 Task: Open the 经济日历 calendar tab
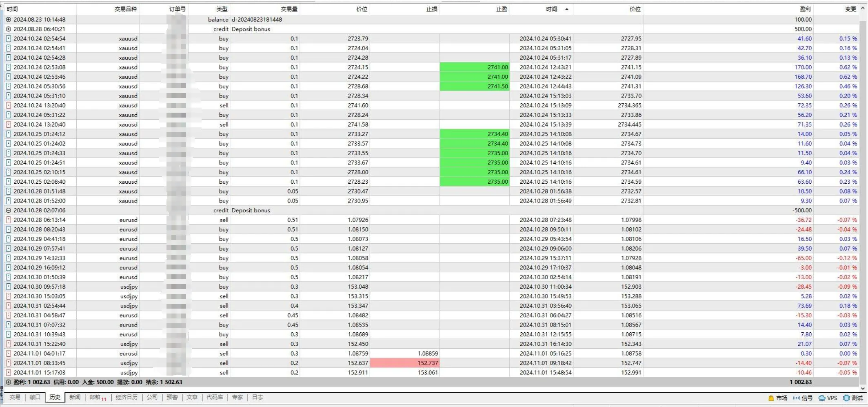tap(127, 397)
